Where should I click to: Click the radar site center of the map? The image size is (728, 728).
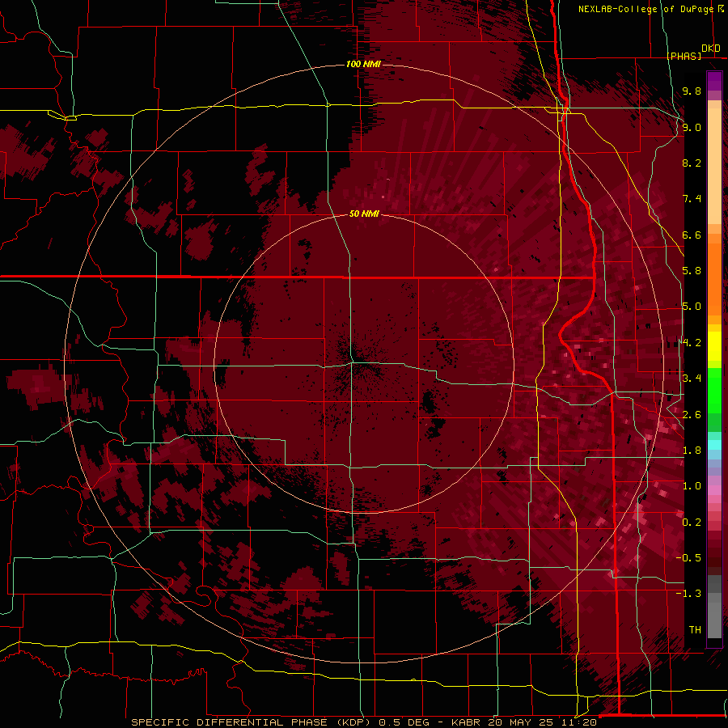point(364,363)
